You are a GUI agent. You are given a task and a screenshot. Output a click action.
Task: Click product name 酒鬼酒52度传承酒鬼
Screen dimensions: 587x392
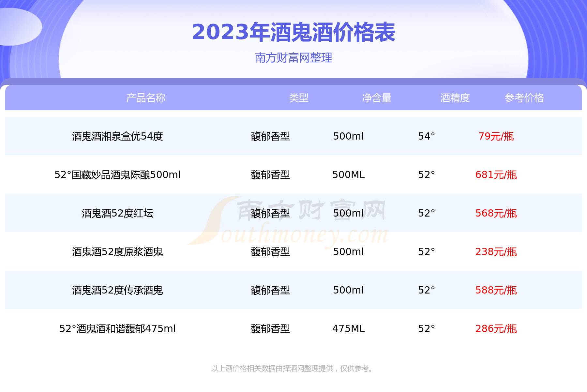(x=117, y=290)
